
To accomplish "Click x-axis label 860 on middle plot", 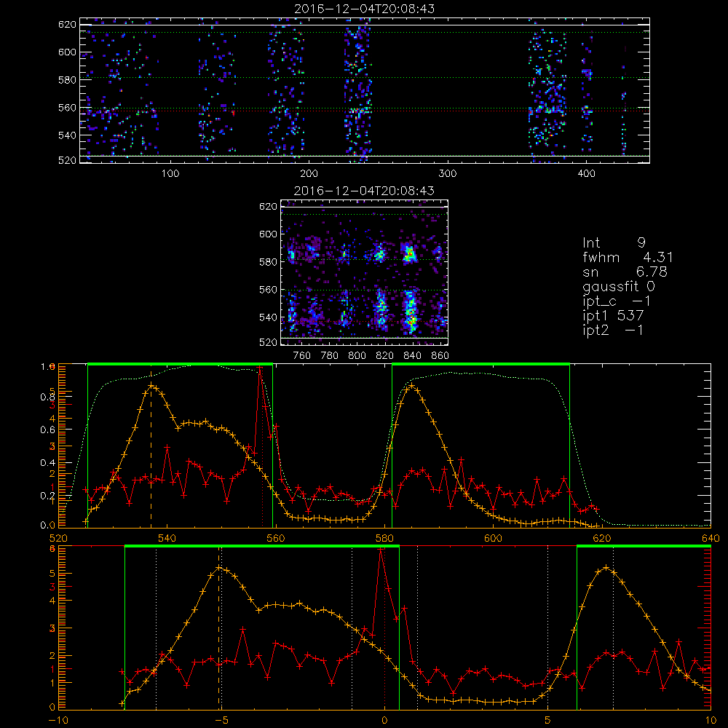I will pyautogui.click(x=440, y=356).
